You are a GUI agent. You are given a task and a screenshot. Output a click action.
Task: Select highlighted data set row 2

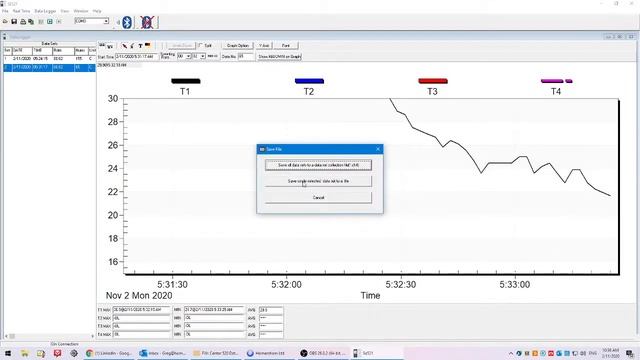click(x=49, y=67)
